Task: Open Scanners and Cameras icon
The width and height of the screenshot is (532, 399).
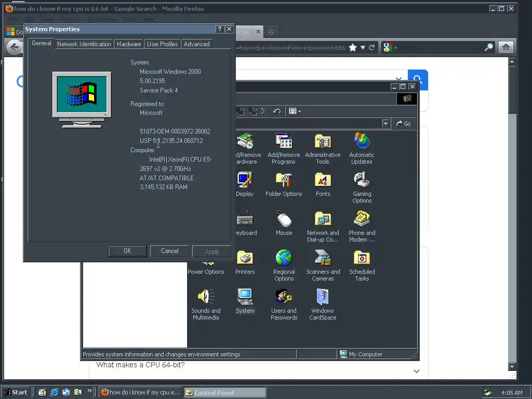Action: point(323,265)
